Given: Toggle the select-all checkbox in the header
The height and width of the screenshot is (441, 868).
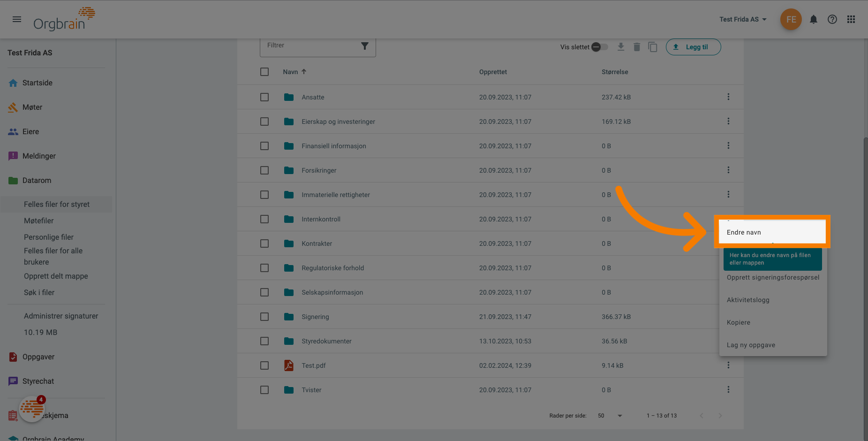Looking at the screenshot, I should [264, 72].
